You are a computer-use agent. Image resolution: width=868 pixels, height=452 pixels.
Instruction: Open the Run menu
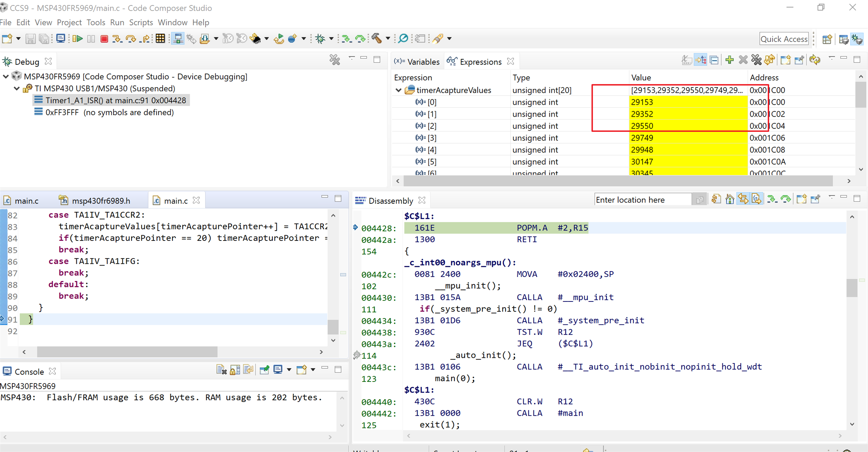(x=117, y=22)
